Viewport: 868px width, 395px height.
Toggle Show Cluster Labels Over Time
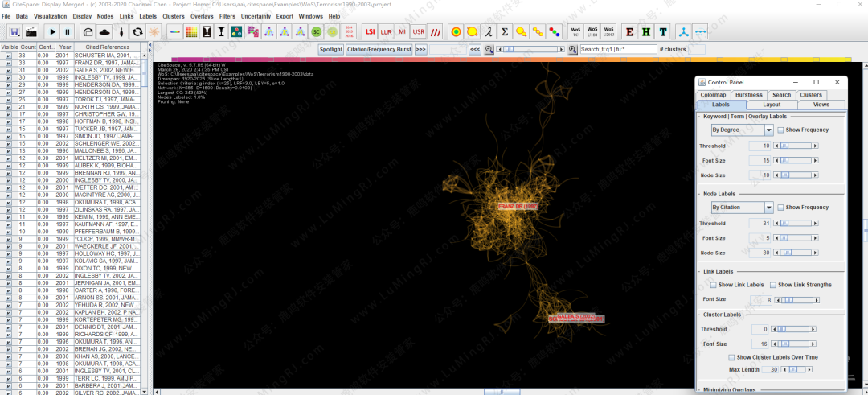point(731,357)
